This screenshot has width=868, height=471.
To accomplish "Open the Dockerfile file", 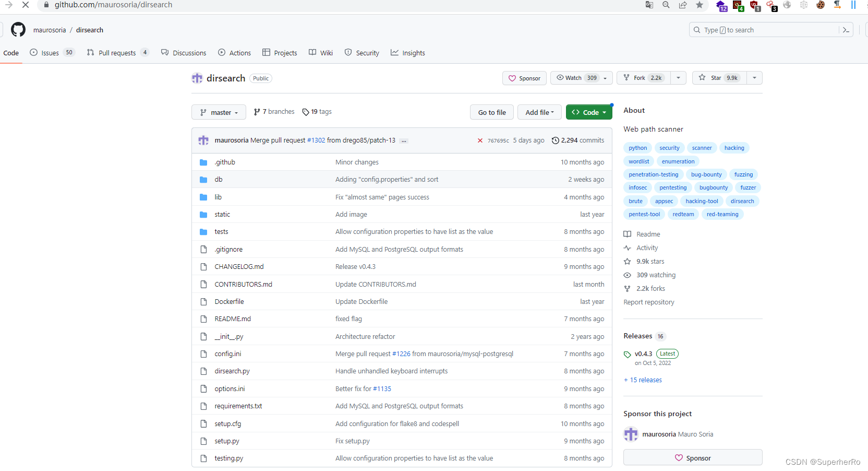I will click(229, 302).
